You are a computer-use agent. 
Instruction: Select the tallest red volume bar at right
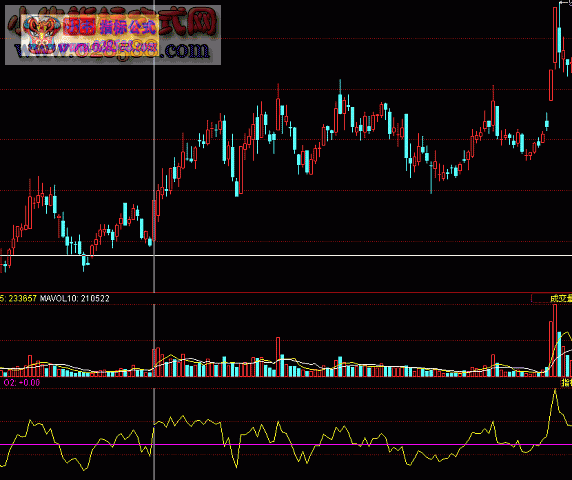pyautogui.click(x=555, y=340)
